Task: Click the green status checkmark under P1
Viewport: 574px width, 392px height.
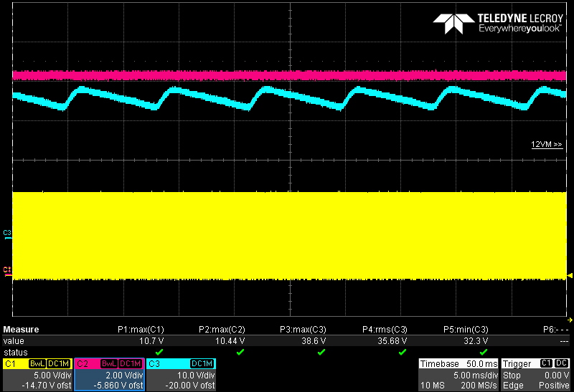Action: tap(159, 352)
